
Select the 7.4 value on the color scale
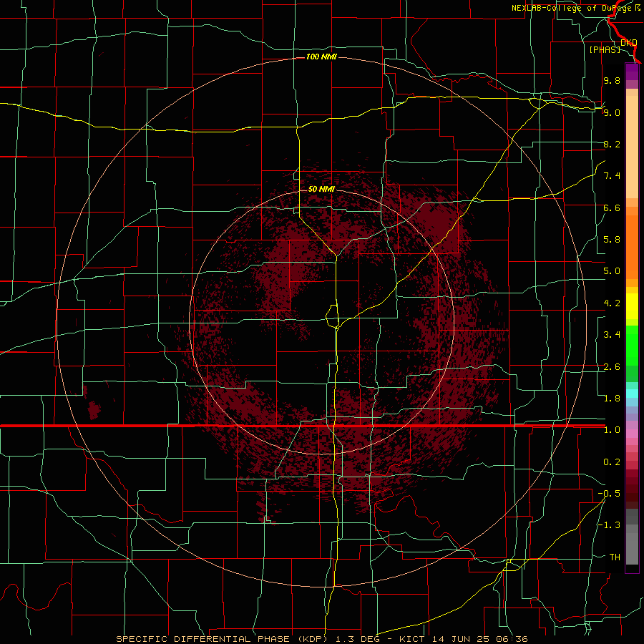pyautogui.click(x=612, y=176)
